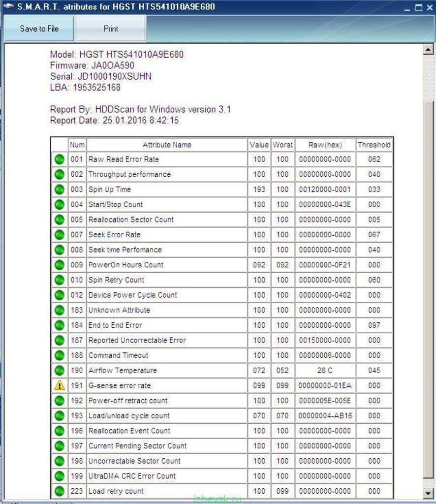This screenshot has height=504, width=436.
Task: Click the 'PowerOn Hours Count' attribute name
Action: pyautogui.click(x=126, y=265)
